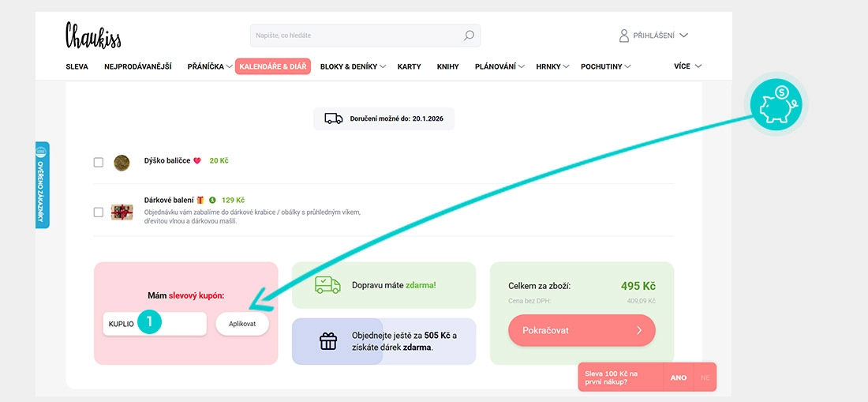Expand the Bloky & Deníky menu chevron
This screenshot has height=402, width=868.
point(383,66)
